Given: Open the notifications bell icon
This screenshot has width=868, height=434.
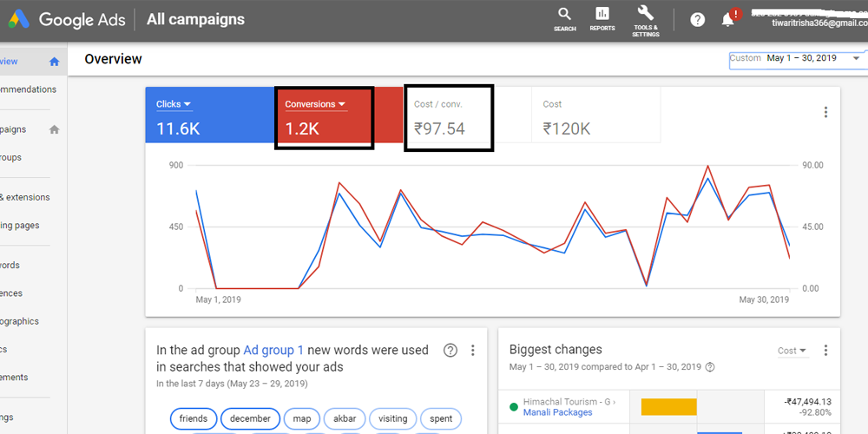Looking at the screenshot, I should pos(727,20).
